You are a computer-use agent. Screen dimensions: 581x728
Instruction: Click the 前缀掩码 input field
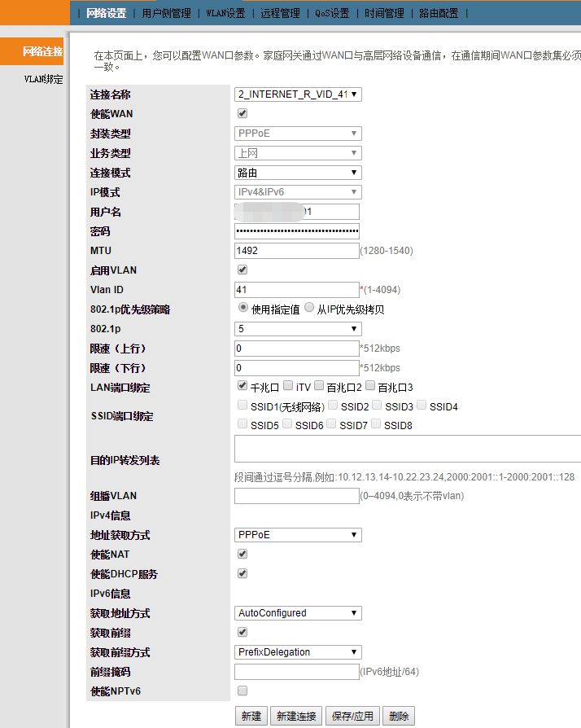(x=297, y=672)
